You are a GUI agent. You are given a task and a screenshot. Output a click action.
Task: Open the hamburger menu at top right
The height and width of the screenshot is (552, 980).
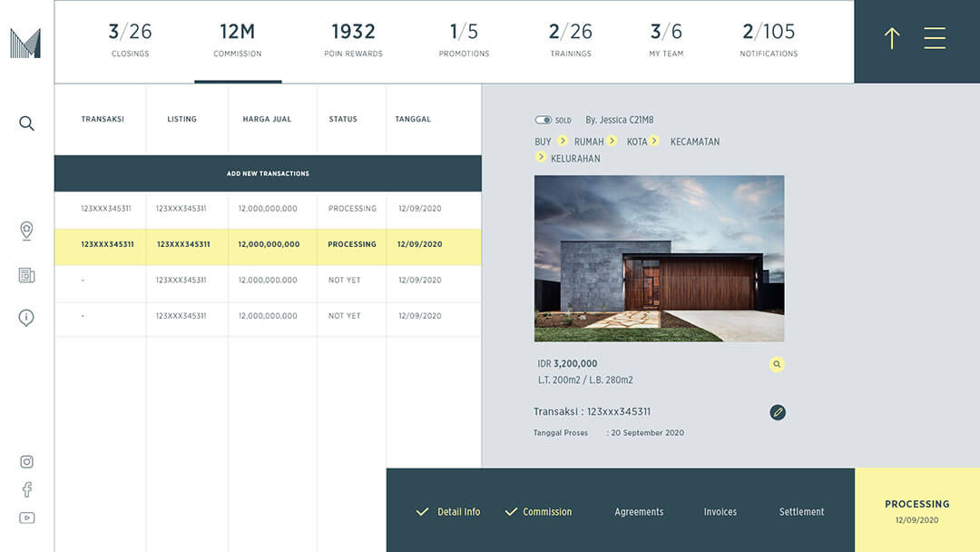click(x=935, y=38)
